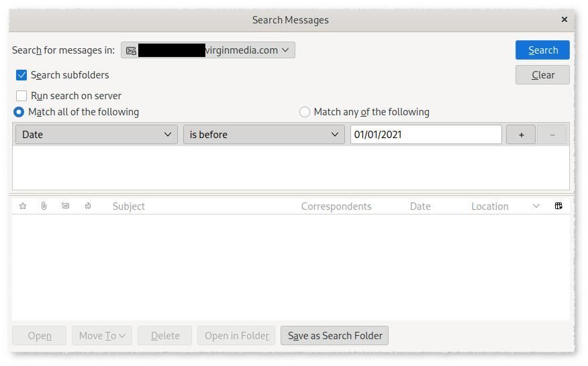The width and height of the screenshot is (588, 366).
Task: Click the mail account icon in folder selector
Action: (x=132, y=50)
